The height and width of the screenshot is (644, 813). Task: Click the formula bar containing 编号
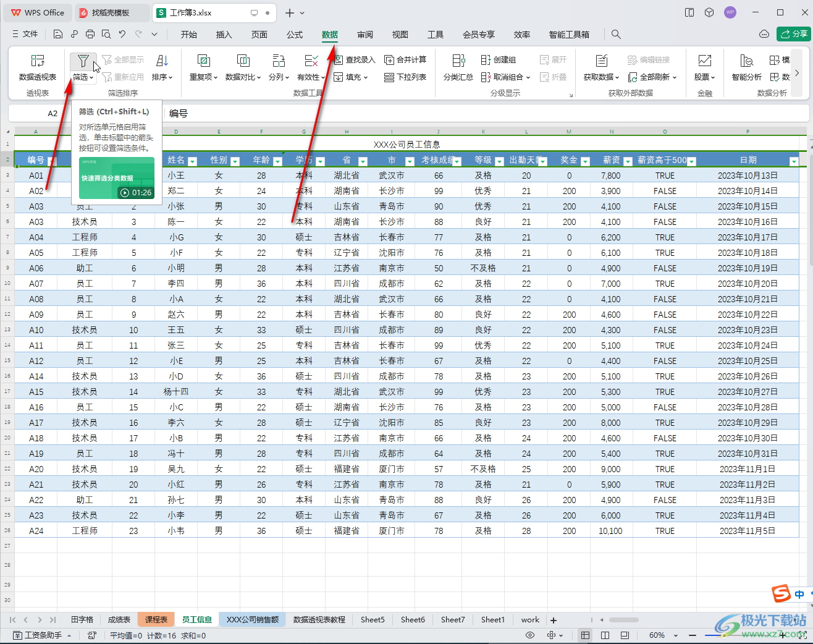(487, 113)
